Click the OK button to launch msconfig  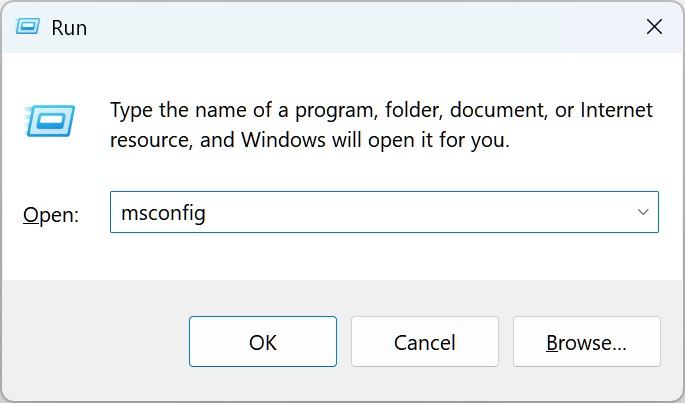coord(263,341)
